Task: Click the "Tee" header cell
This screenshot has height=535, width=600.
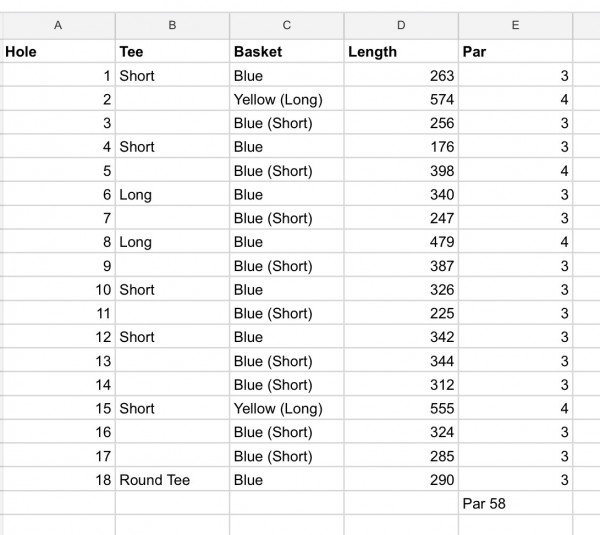Action: click(172, 52)
